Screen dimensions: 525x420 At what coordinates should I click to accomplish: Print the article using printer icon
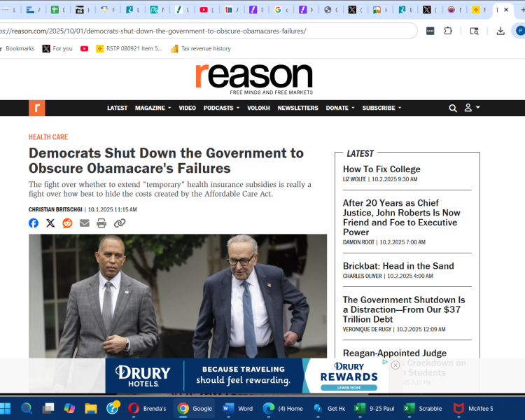coord(101,223)
